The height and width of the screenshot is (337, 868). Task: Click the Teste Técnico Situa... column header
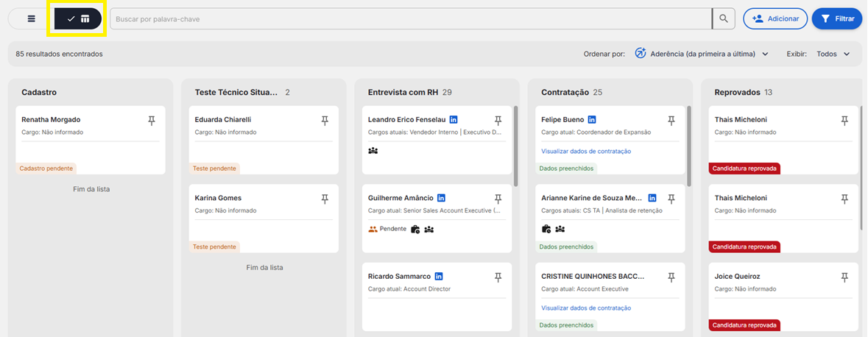236,93
